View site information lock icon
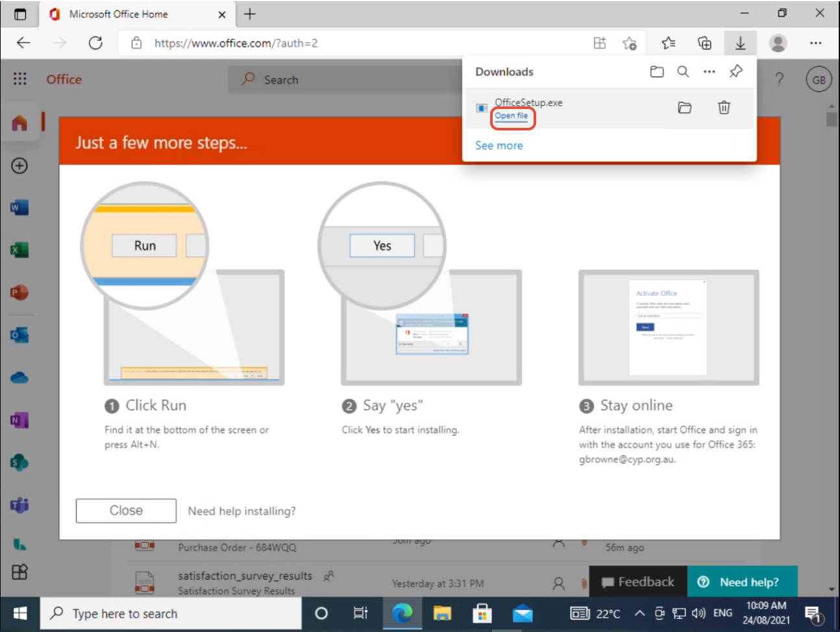840x632 pixels. 136,43
